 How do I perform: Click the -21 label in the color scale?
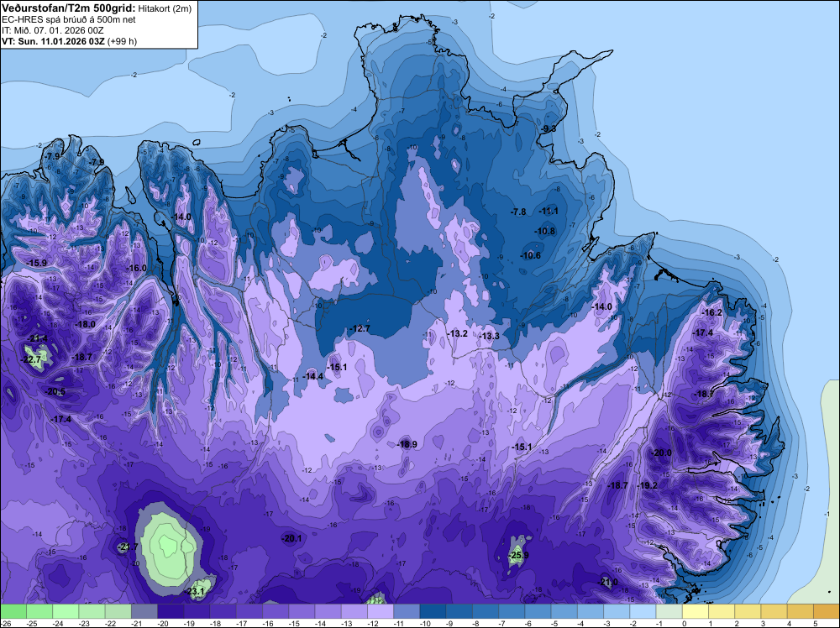pyautogui.click(x=138, y=623)
